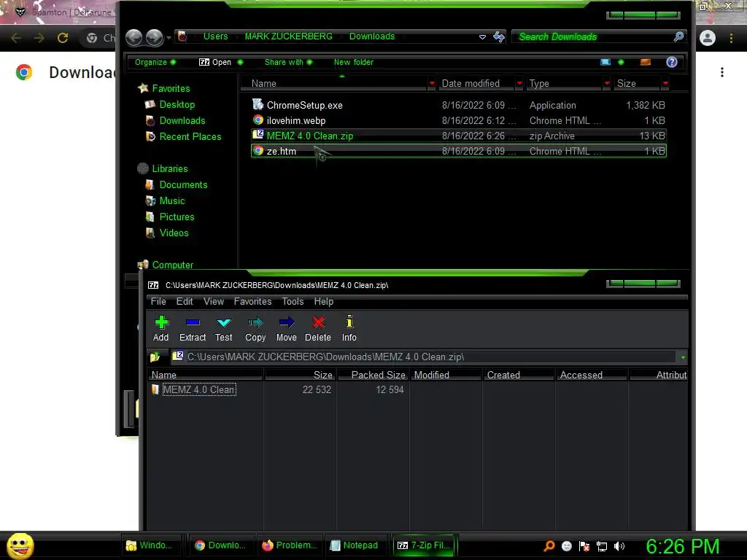Open the 7-Zip Help menu
This screenshot has height=560, width=747.
(323, 301)
